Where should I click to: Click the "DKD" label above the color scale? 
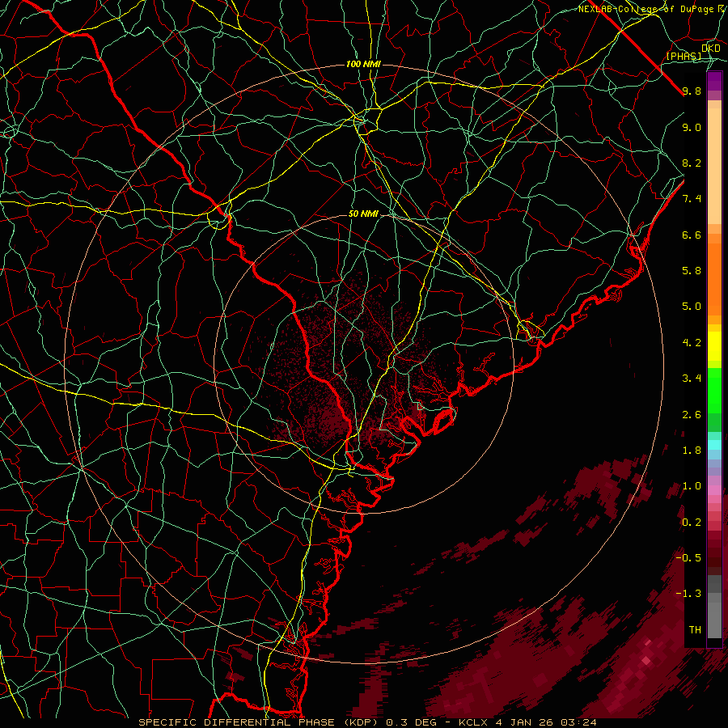point(711,49)
